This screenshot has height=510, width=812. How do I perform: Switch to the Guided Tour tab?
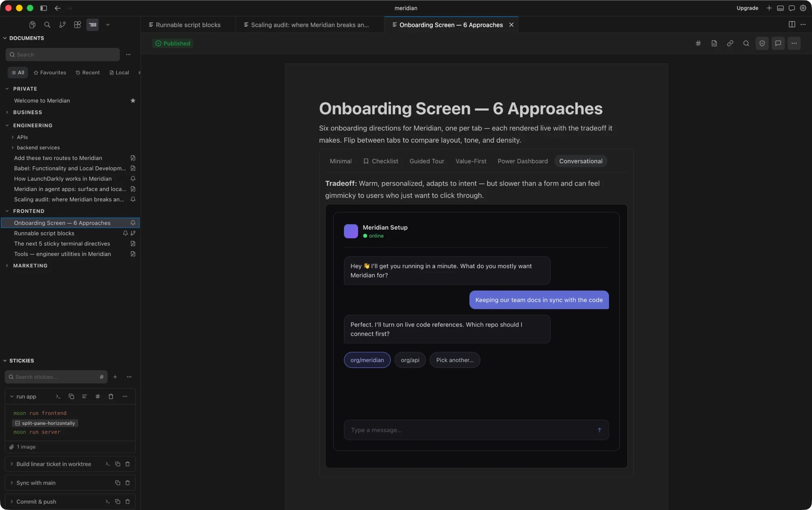click(427, 161)
